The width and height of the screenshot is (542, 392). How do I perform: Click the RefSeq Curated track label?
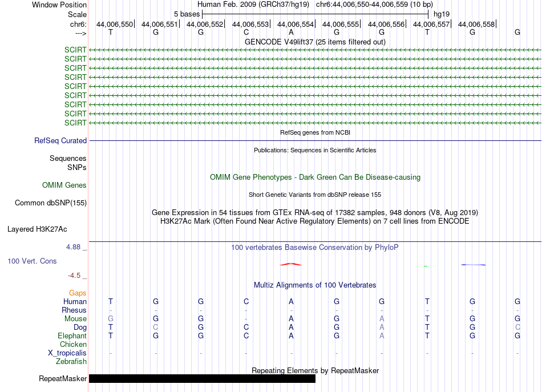(60, 141)
